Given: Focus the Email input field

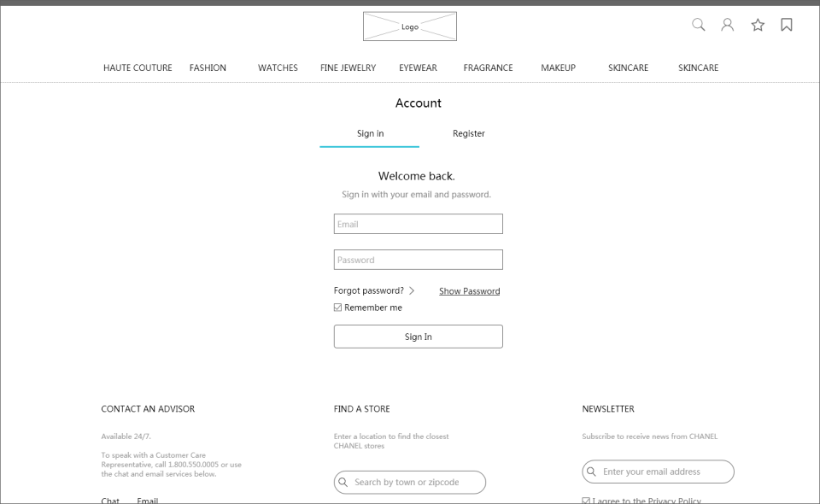Looking at the screenshot, I should [x=419, y=224].
